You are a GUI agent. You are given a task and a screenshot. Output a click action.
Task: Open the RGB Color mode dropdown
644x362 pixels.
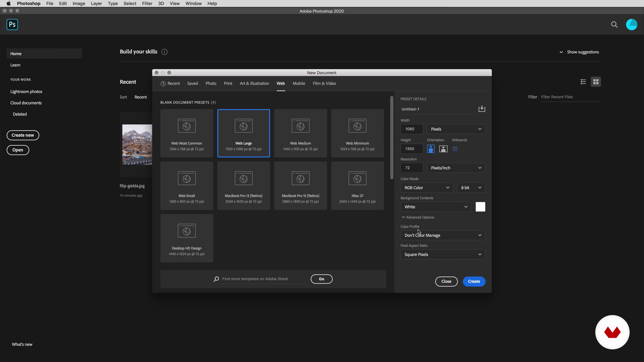[427, 188]
